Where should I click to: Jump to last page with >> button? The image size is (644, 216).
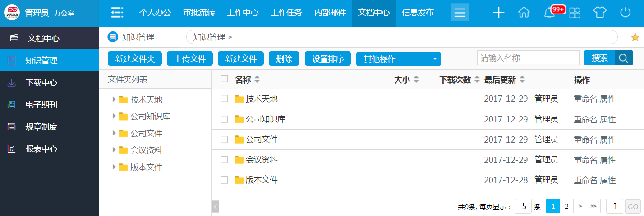[593, 207]
